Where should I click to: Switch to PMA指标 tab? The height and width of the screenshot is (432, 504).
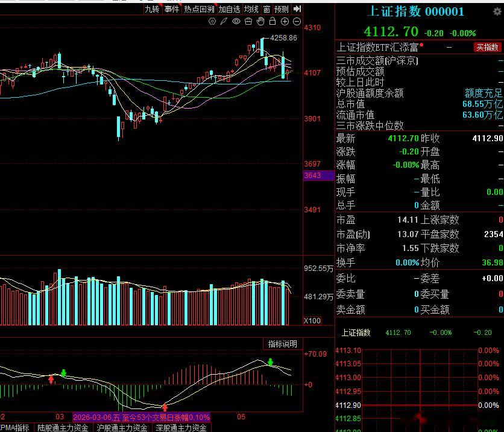(15, 428)
